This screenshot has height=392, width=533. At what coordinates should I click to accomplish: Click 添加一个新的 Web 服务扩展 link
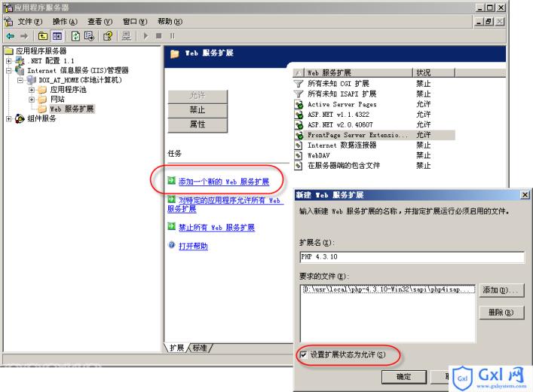point(224,182)
